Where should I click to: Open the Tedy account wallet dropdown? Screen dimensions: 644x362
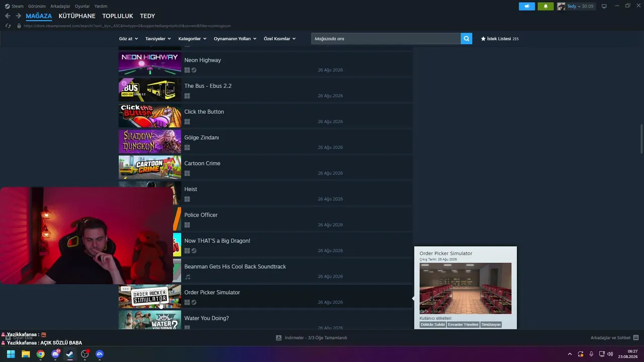[581, 7]
